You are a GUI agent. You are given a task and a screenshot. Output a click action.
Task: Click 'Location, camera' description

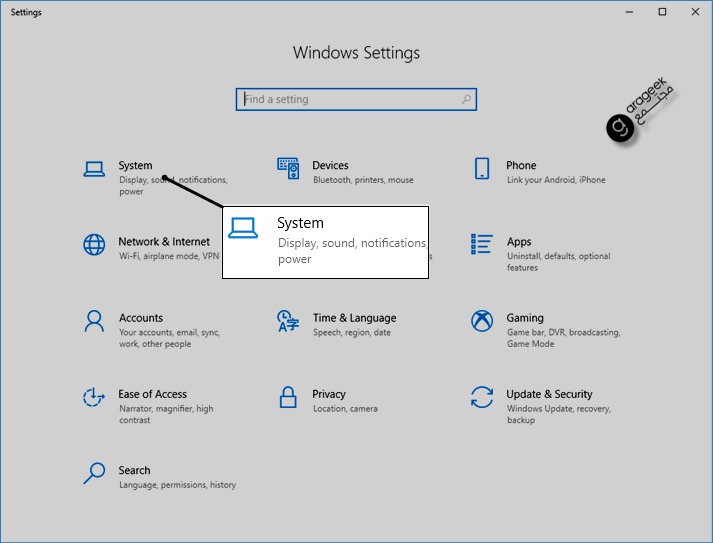(x=345, y=408)
